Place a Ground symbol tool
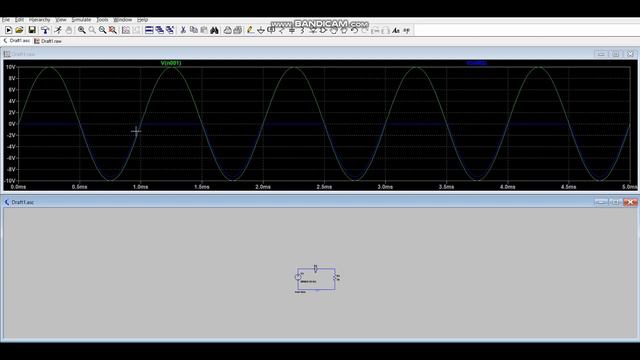 pos(261,30)
